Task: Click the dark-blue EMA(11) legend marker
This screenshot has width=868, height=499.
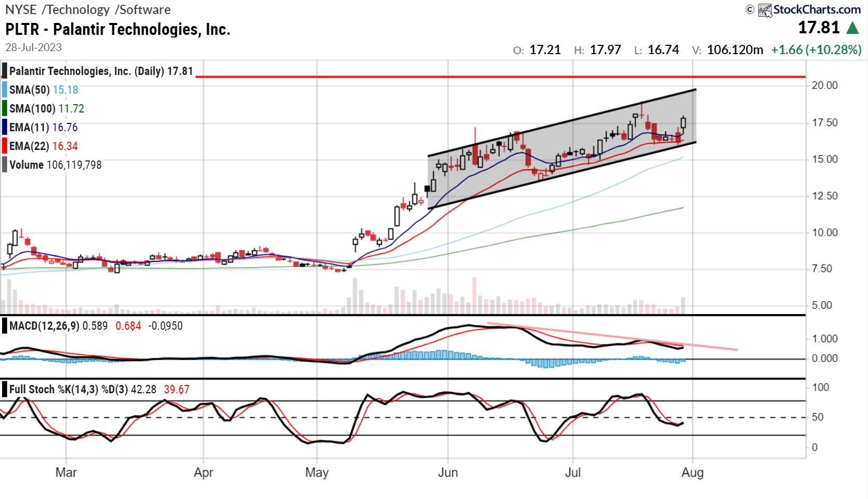Action: click(4, 127)
